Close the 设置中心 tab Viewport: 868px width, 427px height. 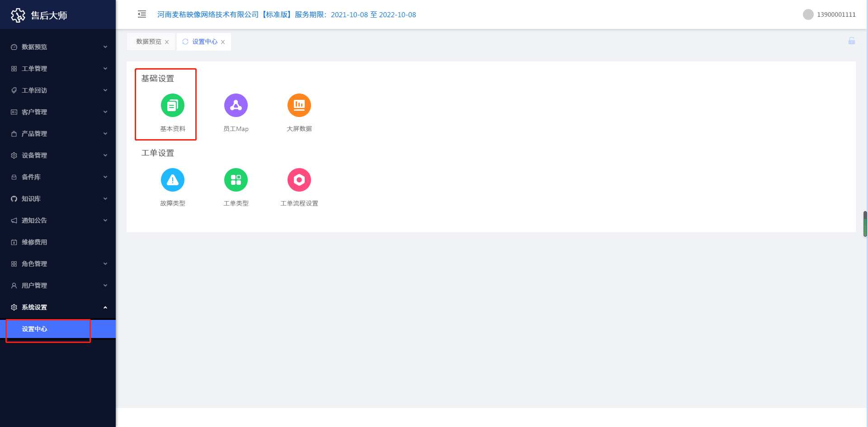[x=223, y=42]
